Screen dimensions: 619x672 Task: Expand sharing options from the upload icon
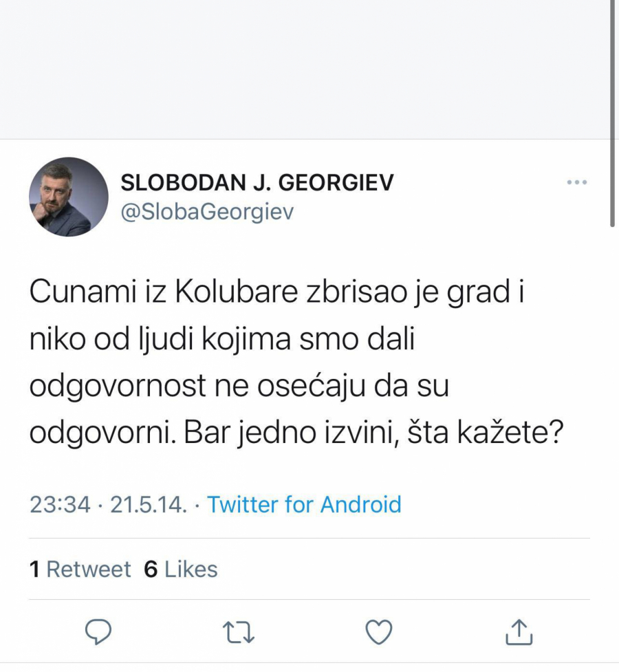(521, 629)
